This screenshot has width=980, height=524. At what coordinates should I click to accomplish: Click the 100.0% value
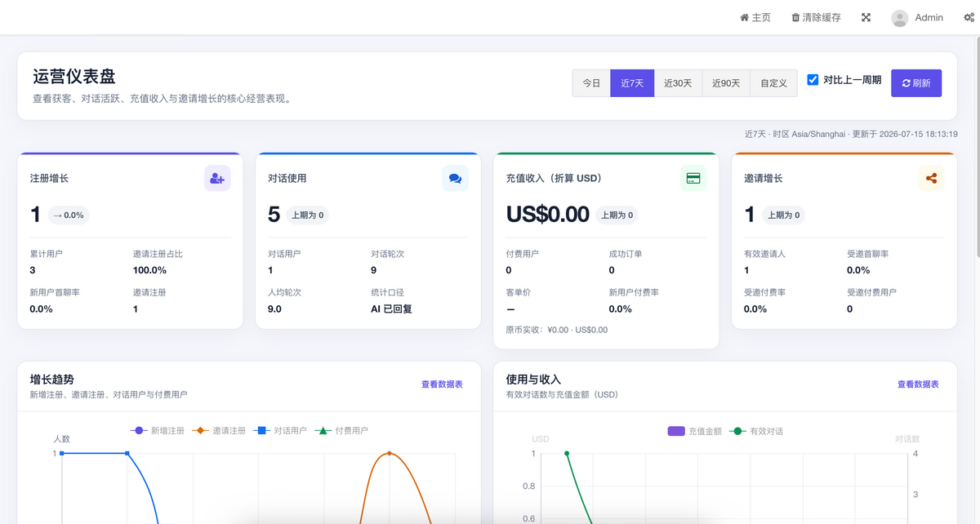pyautogui.click(x=149, y=270)
